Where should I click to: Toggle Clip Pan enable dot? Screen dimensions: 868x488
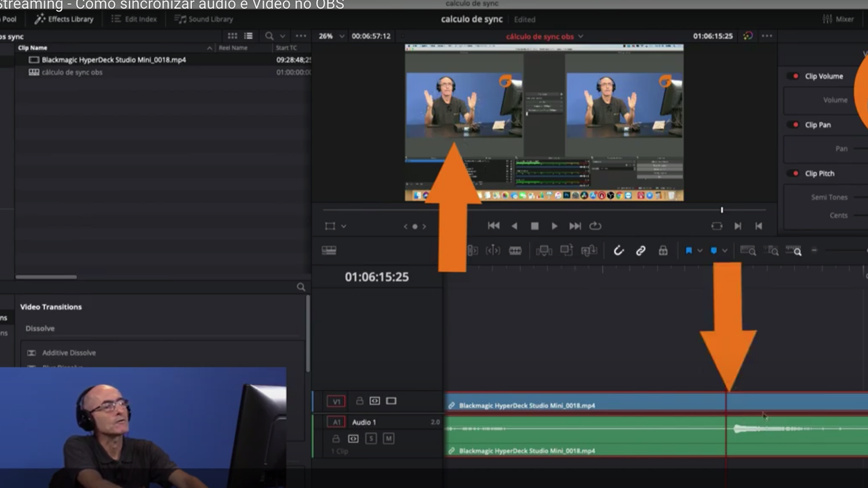pyautogui.click(x=795, y=125)
